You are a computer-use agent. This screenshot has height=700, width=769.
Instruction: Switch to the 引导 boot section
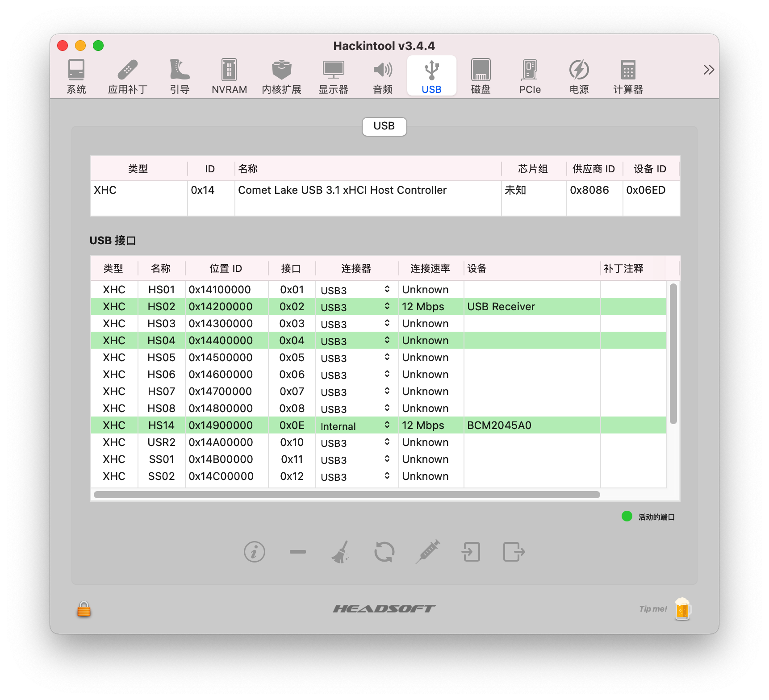point(180,76)
